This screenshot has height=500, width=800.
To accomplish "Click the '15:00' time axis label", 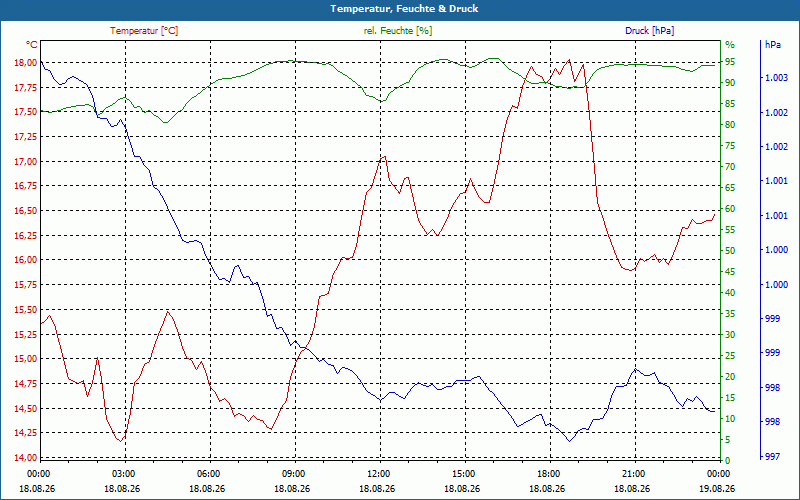I will 462,474.
